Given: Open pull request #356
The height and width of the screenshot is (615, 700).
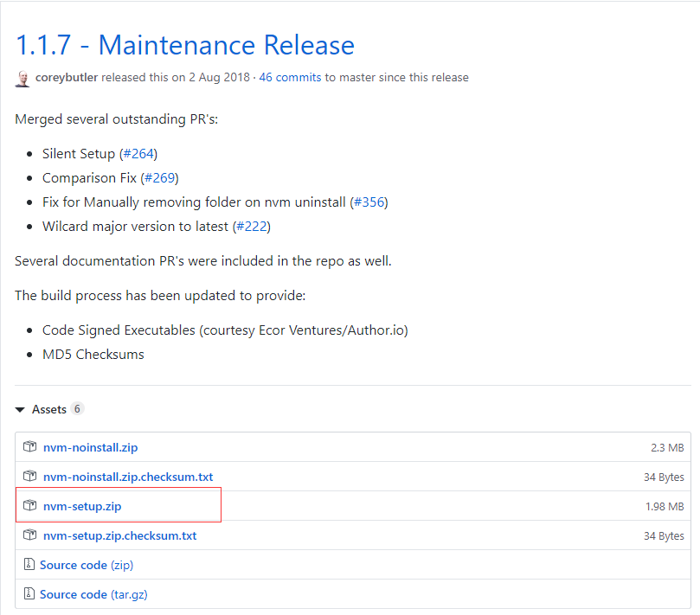Looking at the screenshot, I should pos(369,202).
